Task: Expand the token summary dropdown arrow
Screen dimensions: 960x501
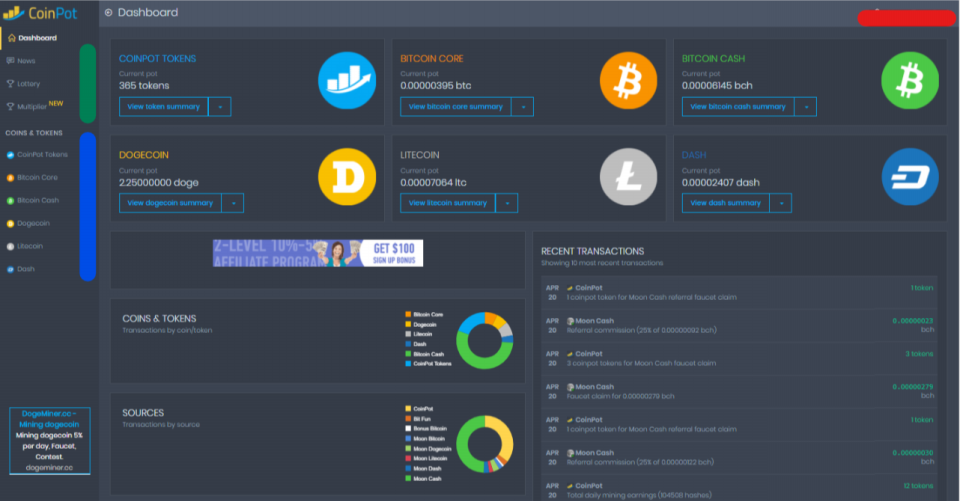Action: [x=220, y=107]
